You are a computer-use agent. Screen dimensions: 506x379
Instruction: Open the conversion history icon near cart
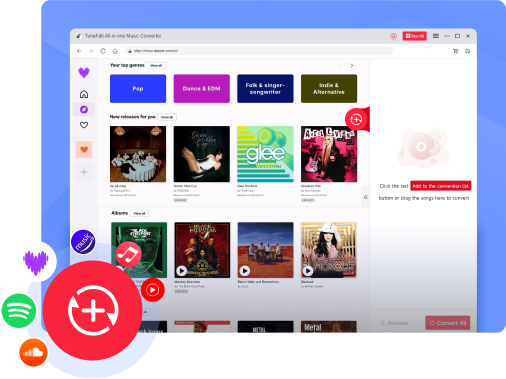pos(468,51)
